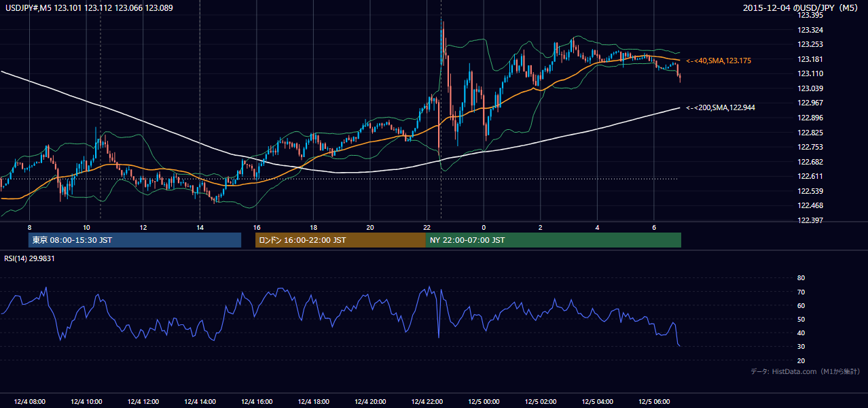Click the 12/4 14:00 time axis label
Viewport: 868px width, 408px height.
(200, 401)
